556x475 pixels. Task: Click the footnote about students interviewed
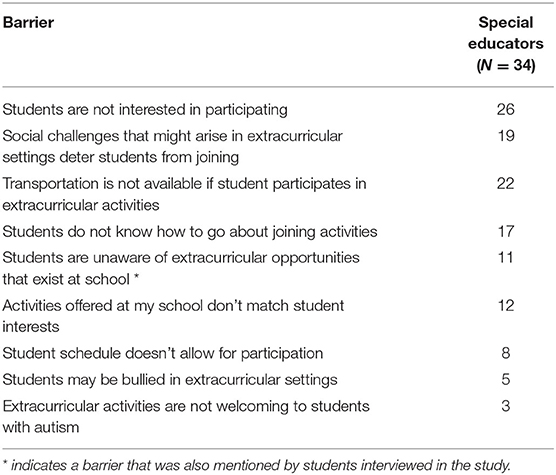pos(257,465)
